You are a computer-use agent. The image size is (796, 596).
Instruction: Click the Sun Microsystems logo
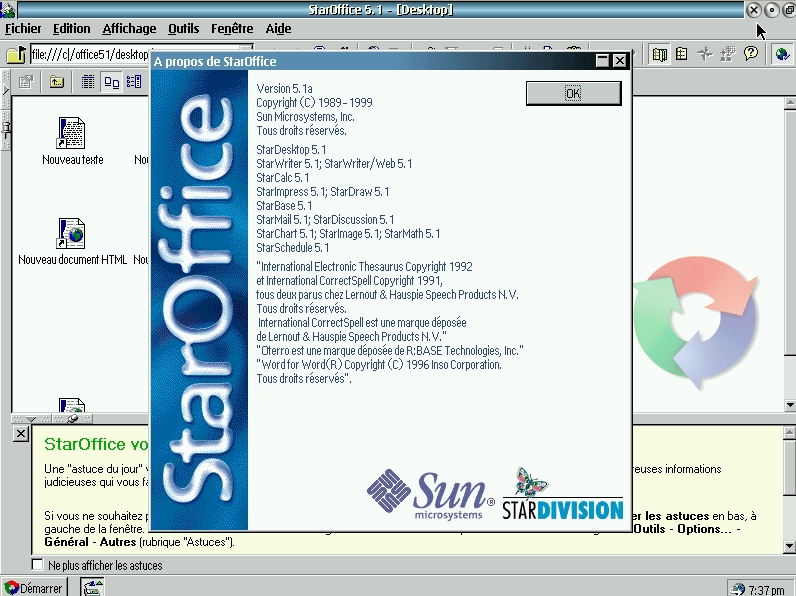[x=430, y=495]
